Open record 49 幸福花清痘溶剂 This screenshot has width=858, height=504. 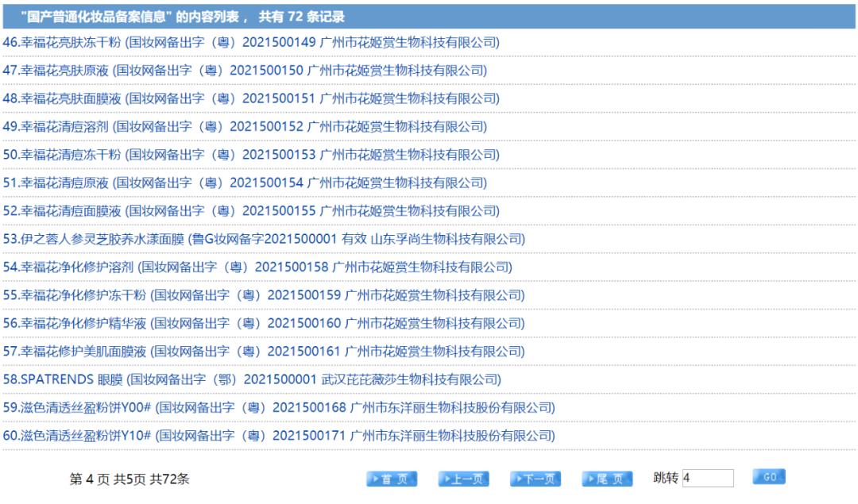pos(245,127)
